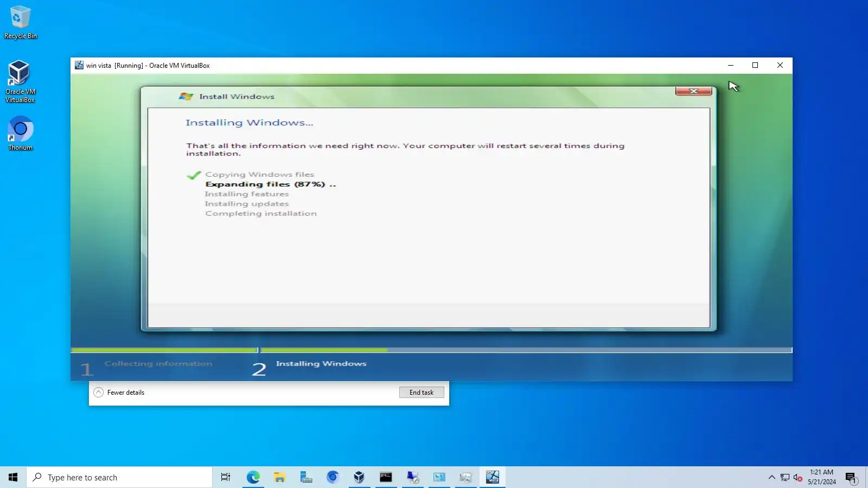Click the Windows flag logo in Install Windows
Image resolution: width=868 pixels, height=488 pixels.
[x=186, y=97]
